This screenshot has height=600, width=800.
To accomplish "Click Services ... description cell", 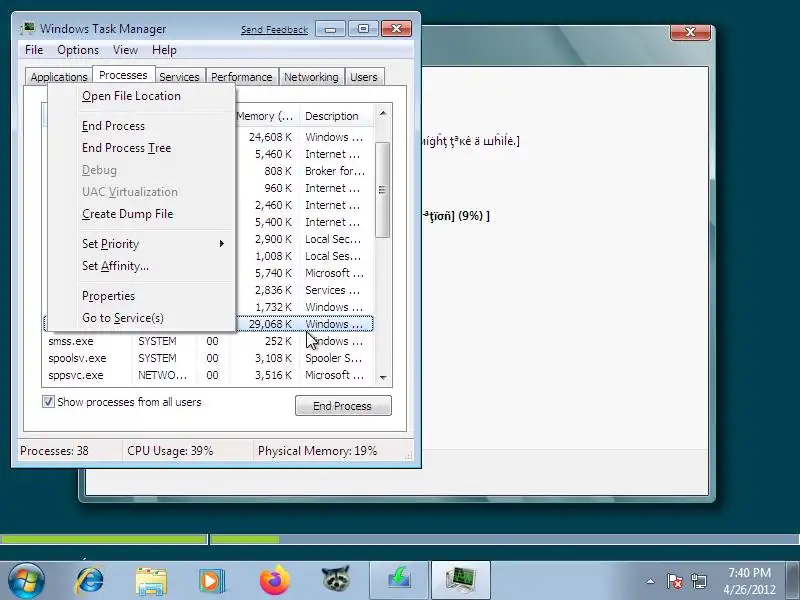I will pyautogui.click(x=333, y=290).
